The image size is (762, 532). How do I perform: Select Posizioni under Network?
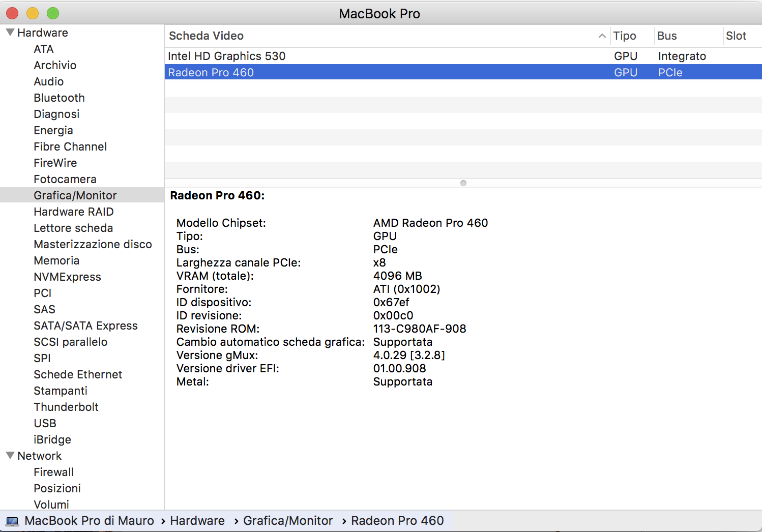click(x=57, y=488)
